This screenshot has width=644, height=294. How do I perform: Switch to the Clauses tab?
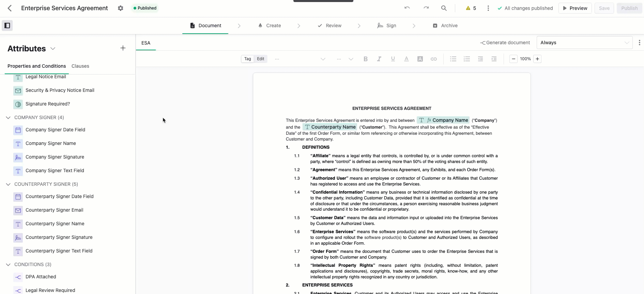pos(80,66)
